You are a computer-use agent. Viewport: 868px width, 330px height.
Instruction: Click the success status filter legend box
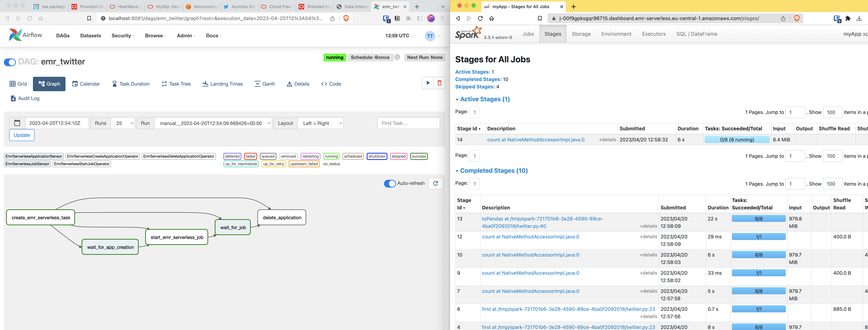[419, 156]
